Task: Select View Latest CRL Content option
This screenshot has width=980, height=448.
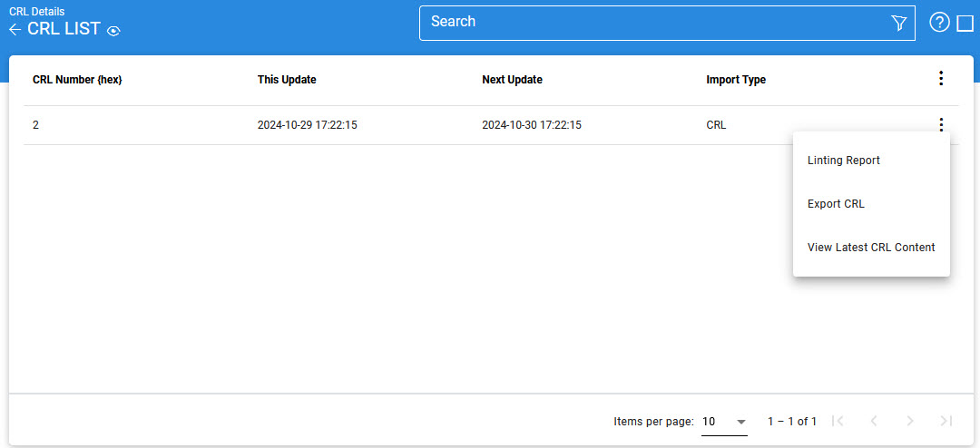Action: coord(871,248)
